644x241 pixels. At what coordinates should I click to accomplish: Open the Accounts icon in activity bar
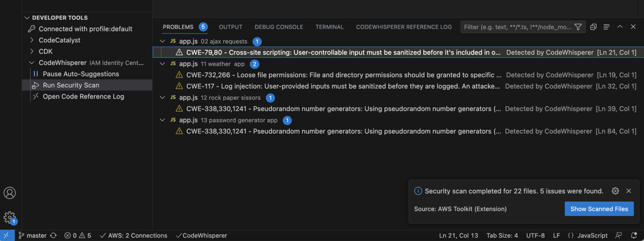9,193
